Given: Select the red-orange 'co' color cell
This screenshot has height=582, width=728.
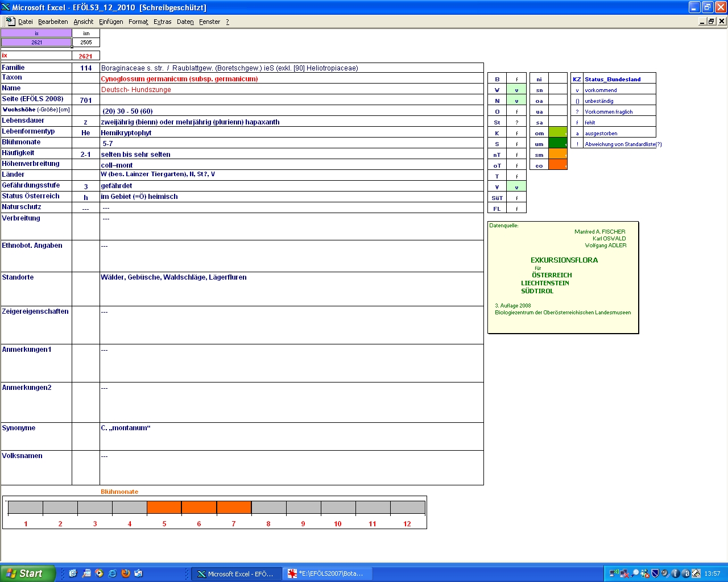Looking at the screenshot, I should click(x=558, y=165).
